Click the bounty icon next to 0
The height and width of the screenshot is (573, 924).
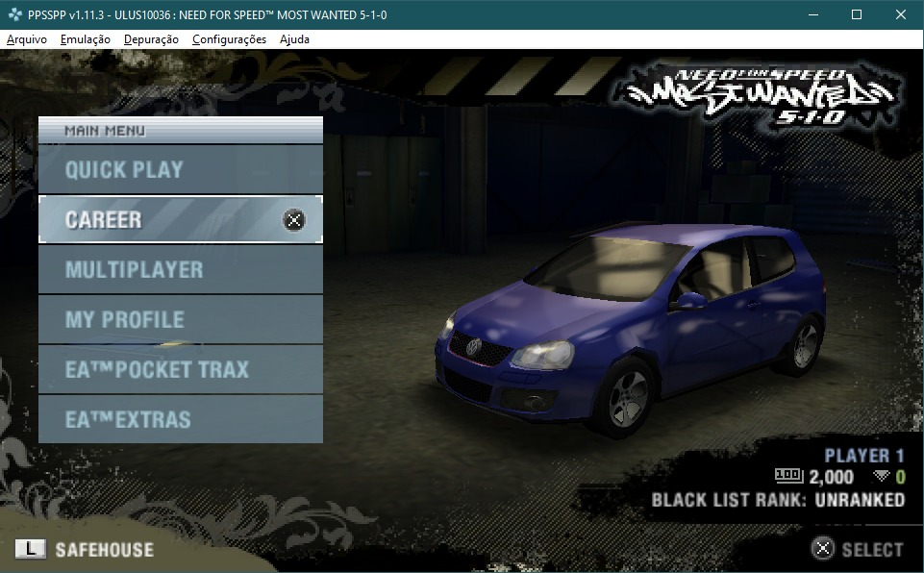tap(881, 476)
